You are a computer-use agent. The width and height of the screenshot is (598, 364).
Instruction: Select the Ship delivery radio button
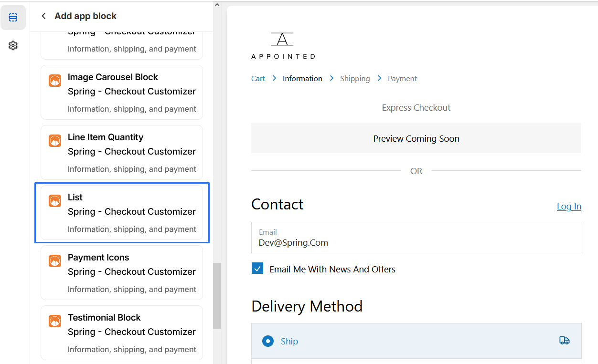pyautogui.click(x=268, y=341)
